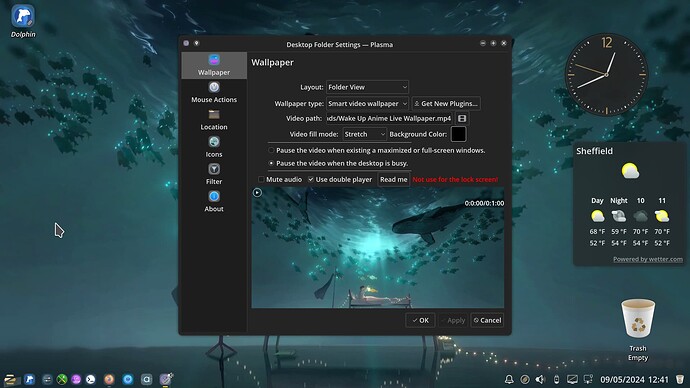The height and width of the screenshot is (388, 690).
Task: Open the Location section
Action: [x=214, y=120]
